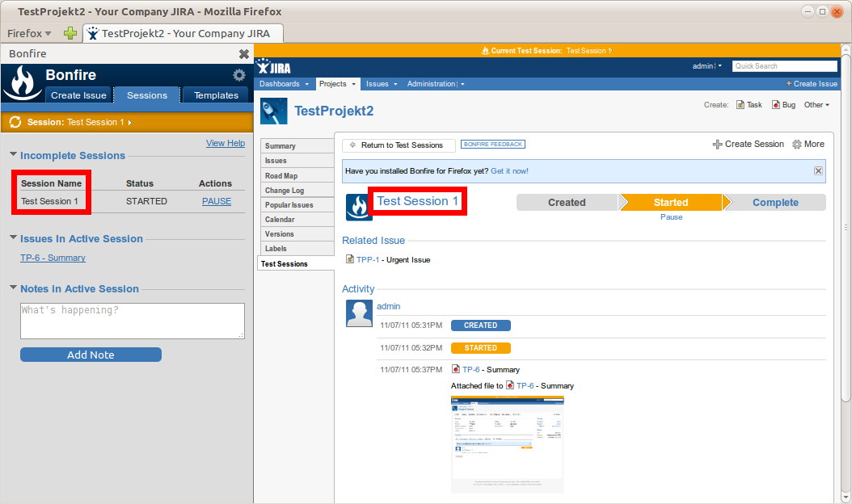Focus the What's happening note field

click(133, 321)
